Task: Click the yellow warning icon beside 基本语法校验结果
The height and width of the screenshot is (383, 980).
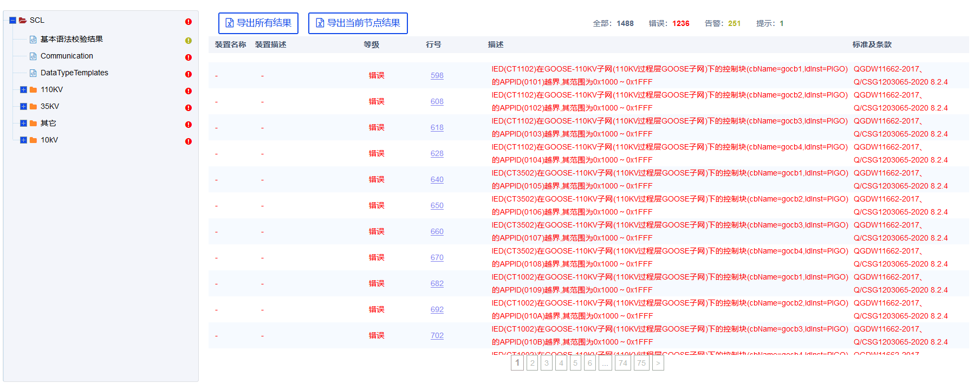Action: (189, 41)
